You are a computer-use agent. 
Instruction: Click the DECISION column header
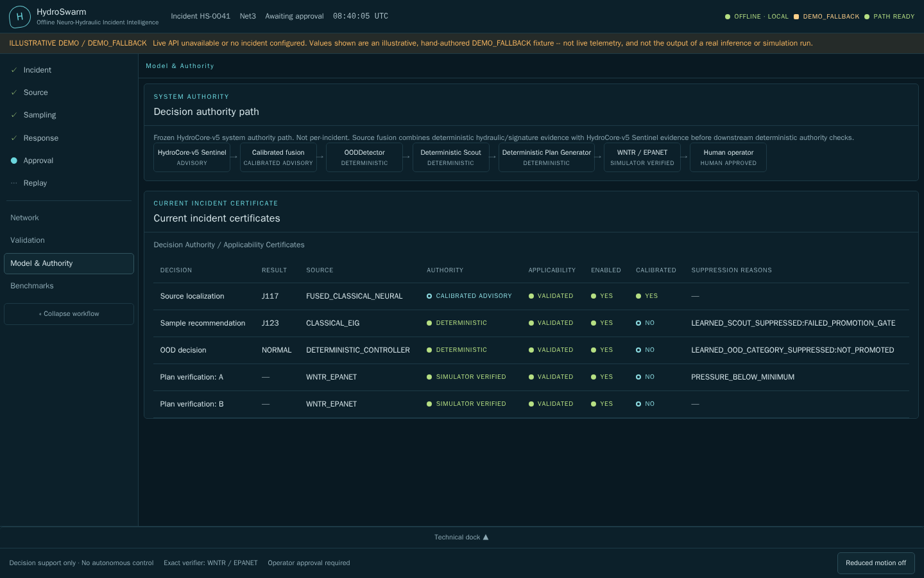click(x=176, y=270)
